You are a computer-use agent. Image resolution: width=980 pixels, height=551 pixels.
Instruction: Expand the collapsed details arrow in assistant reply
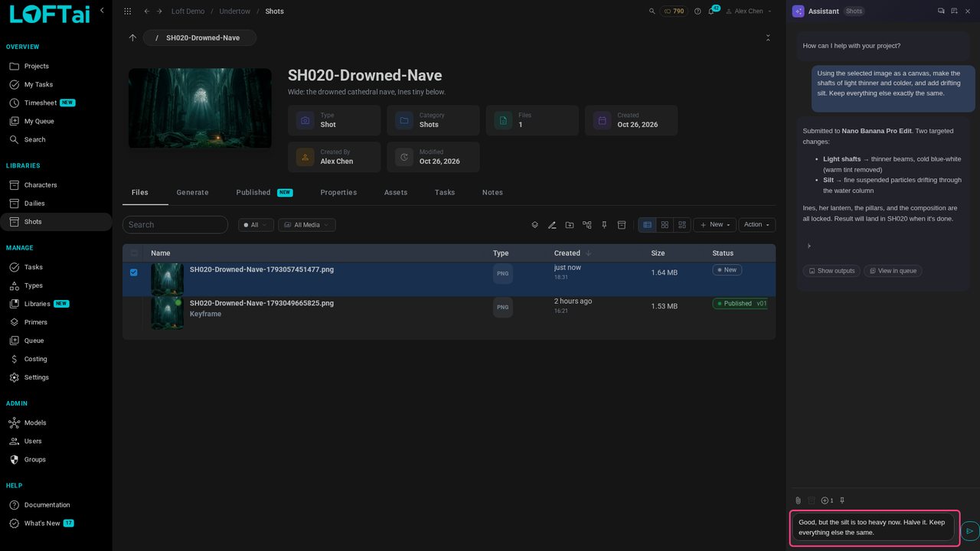(x=809, y=246)
